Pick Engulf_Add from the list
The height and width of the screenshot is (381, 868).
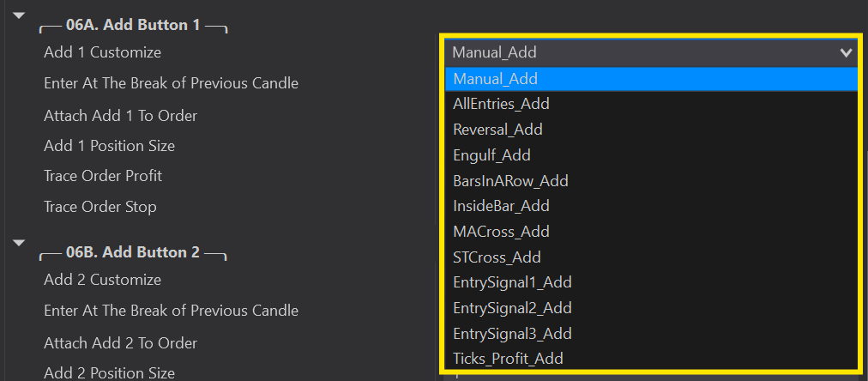point(491,155)
